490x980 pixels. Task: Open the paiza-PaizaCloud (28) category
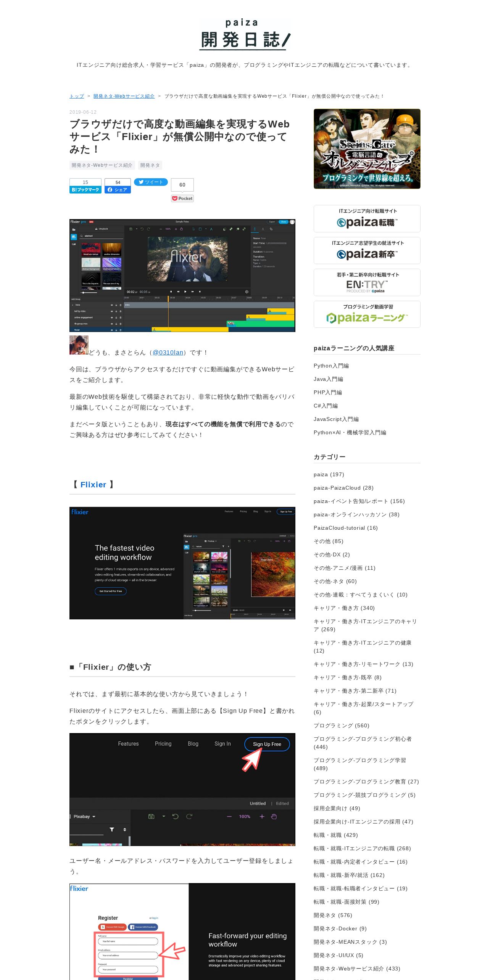343,488
